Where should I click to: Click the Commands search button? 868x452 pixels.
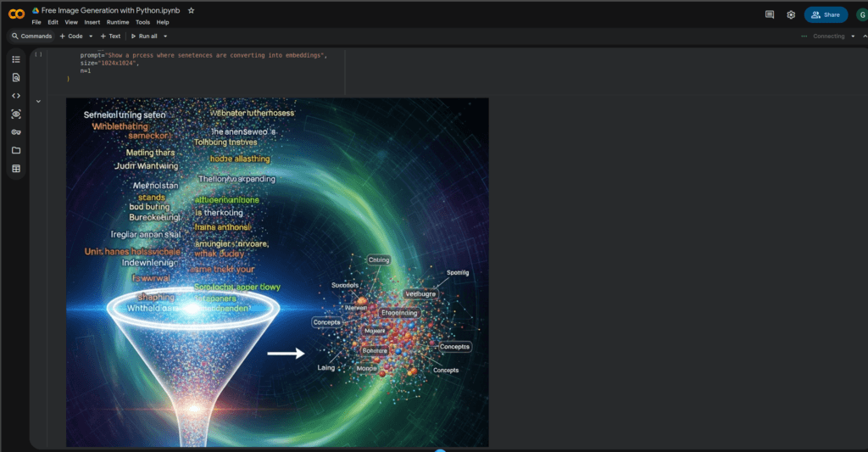[31, 36]
